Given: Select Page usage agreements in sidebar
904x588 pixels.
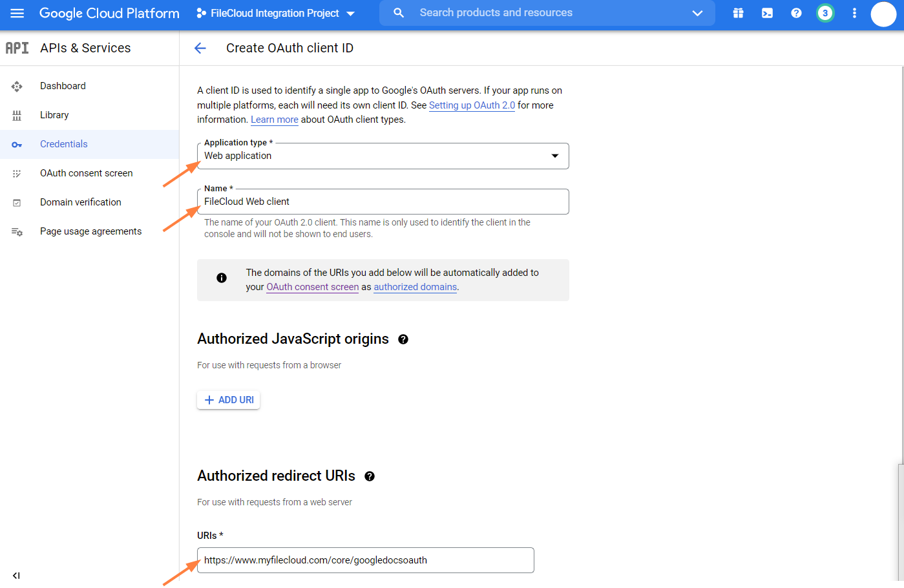Looking at the screenshot, I should pyautogui.click(x=90, y=231).
